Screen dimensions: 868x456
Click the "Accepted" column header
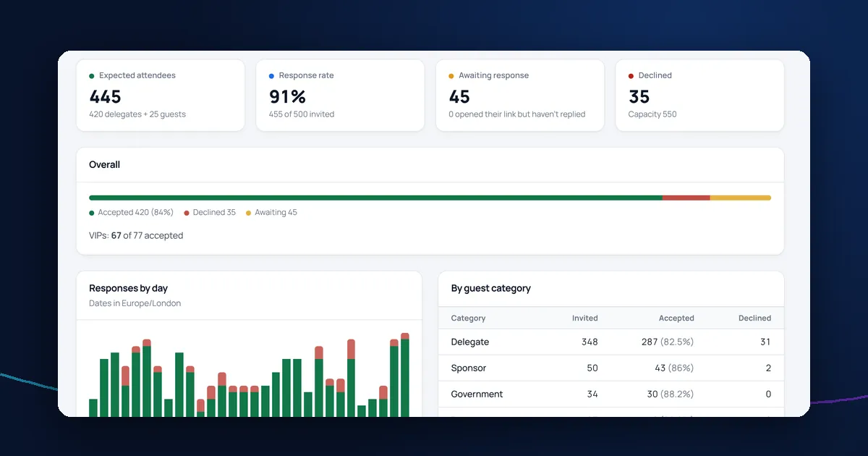(x=676, y=318)
